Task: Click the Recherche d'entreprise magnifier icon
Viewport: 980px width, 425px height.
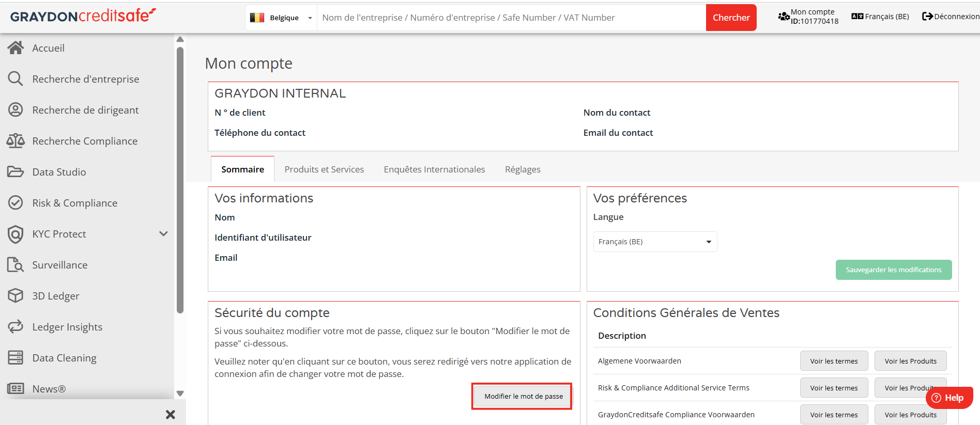Action: click(x=16, y=79)
